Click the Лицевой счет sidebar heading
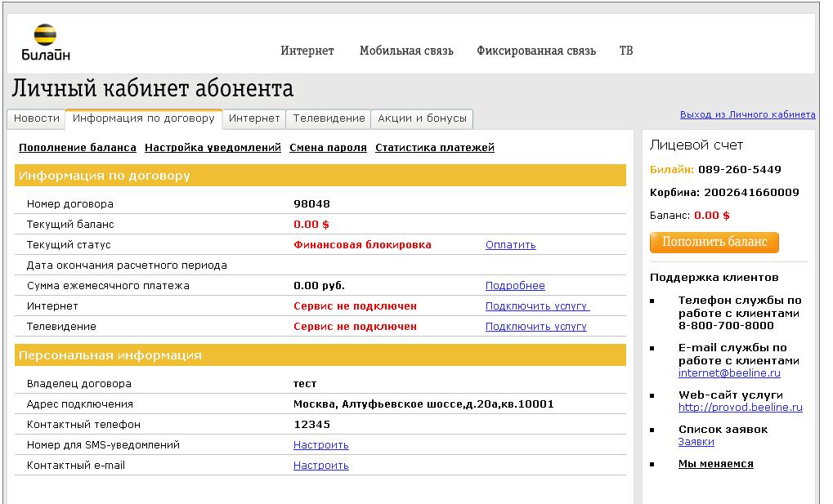Screen dimensions: 833x504 696,145
